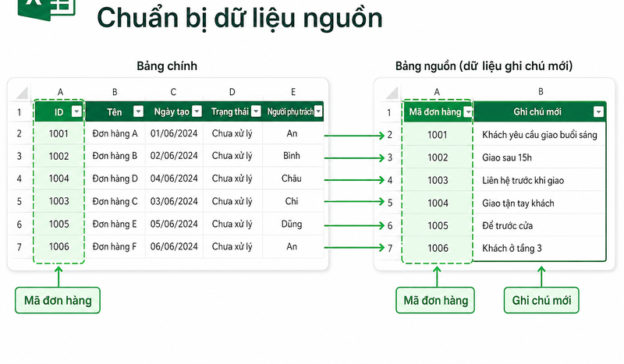Select note Để trước cửa
Screen dimensions: 624x364
(x=540, y=225)
